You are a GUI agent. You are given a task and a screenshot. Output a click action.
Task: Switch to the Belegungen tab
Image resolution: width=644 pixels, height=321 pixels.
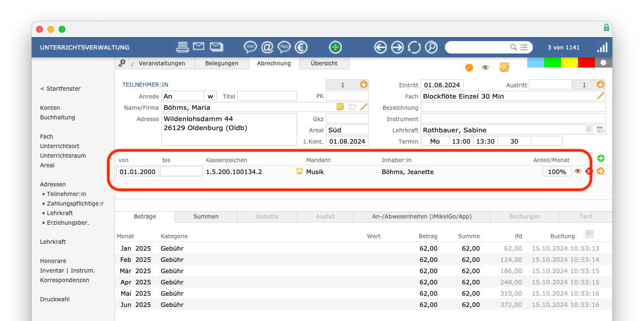[222, 63]
